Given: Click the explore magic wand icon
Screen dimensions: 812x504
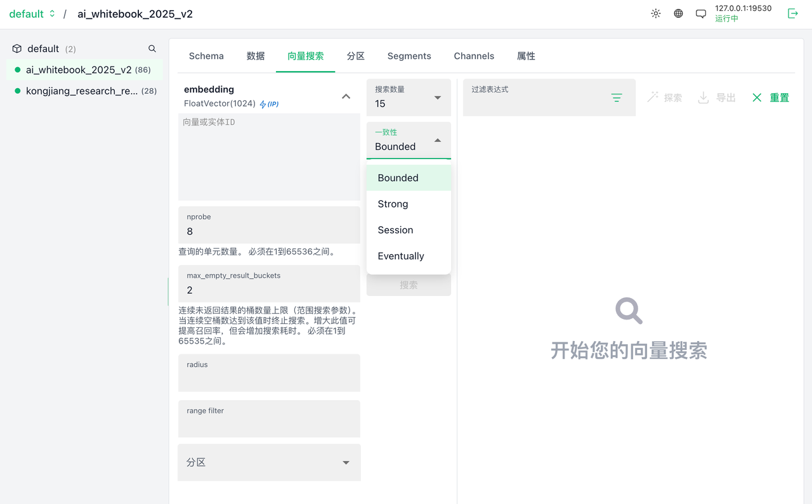Looking at the screenshot, I should 652,98.
